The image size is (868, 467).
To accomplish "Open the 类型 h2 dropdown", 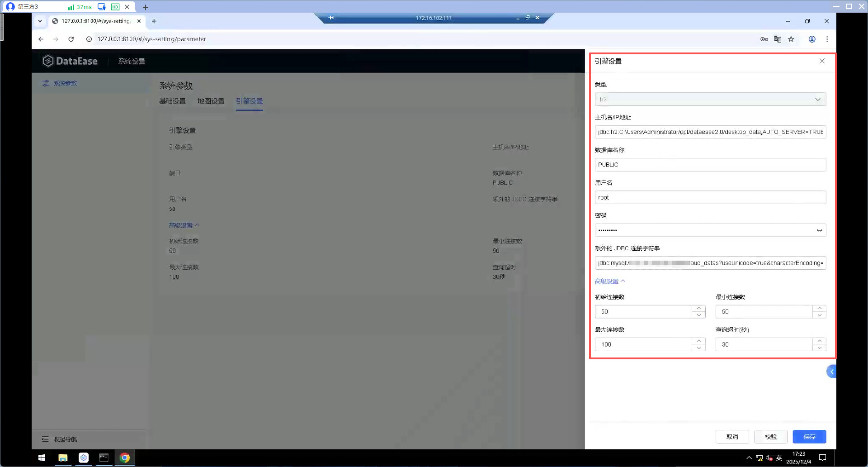I will [x=710, y=100].
